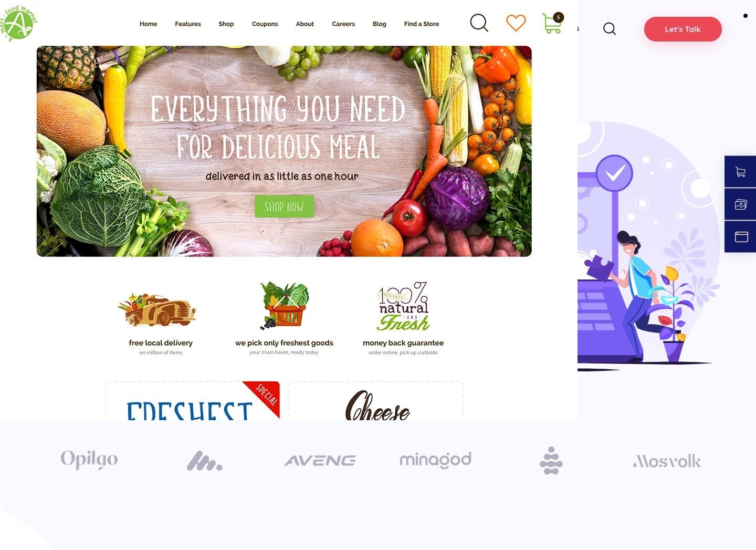Open the wishlist heart icon
The image size is (756, 550).
pyautogui.click(x=516, y=23)
